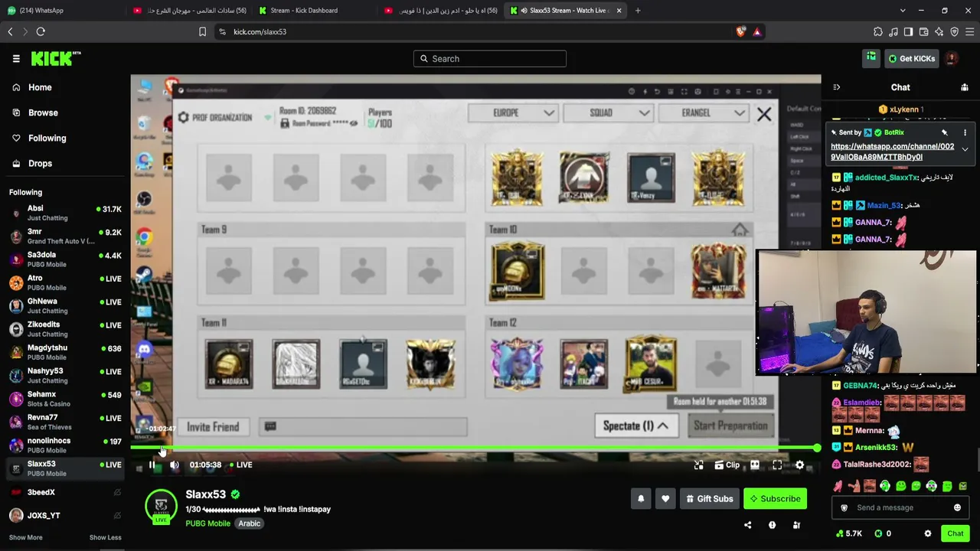The height and width of the screenshot is (551, 980).
Task: Open Absi channel in following list
Action: pyautogui.click(x=65, y=213)
